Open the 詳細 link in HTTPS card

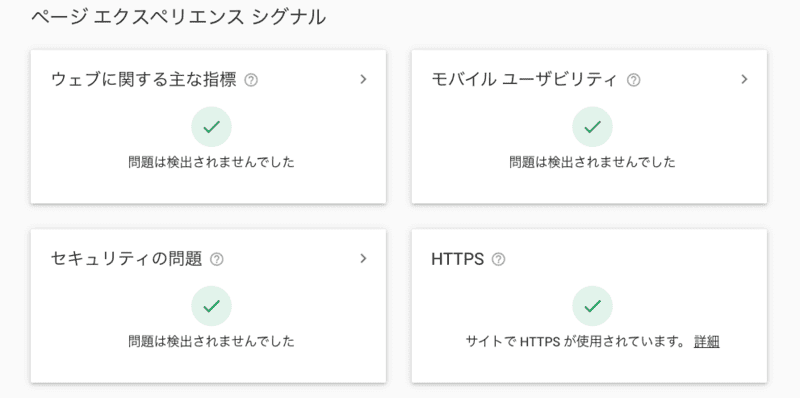(707, 342)
